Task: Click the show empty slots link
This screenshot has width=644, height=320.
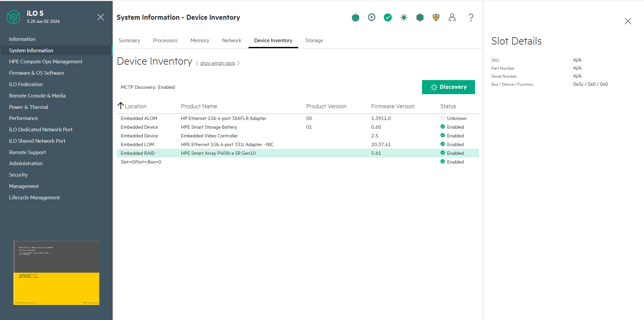Action: (218, 63)
